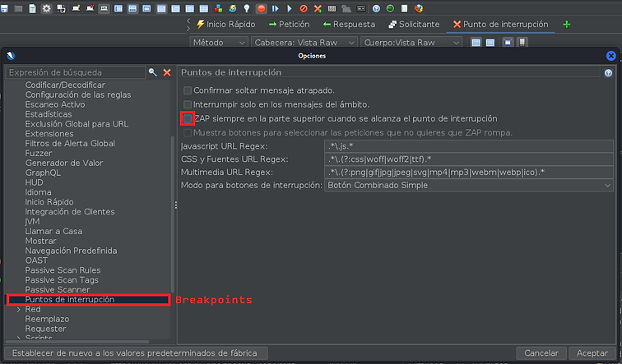Click the green circle HUD toolbar icon

(x=390, y=8)
